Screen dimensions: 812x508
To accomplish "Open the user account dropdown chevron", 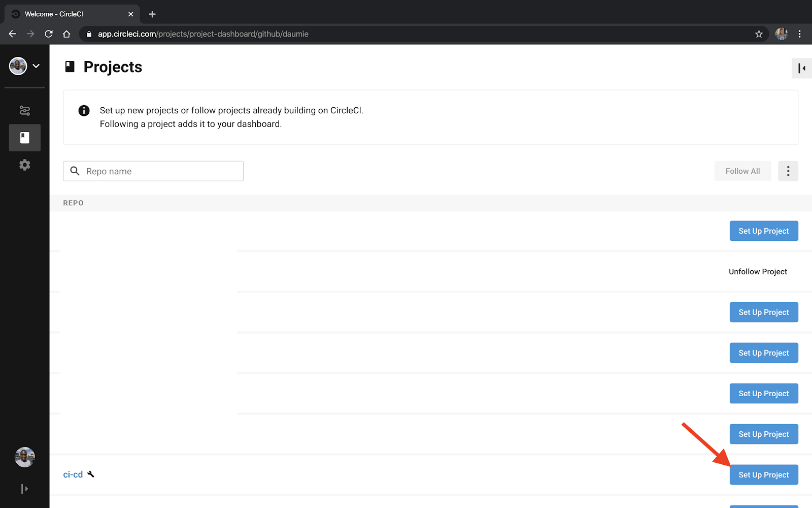I will coord(36,66).
